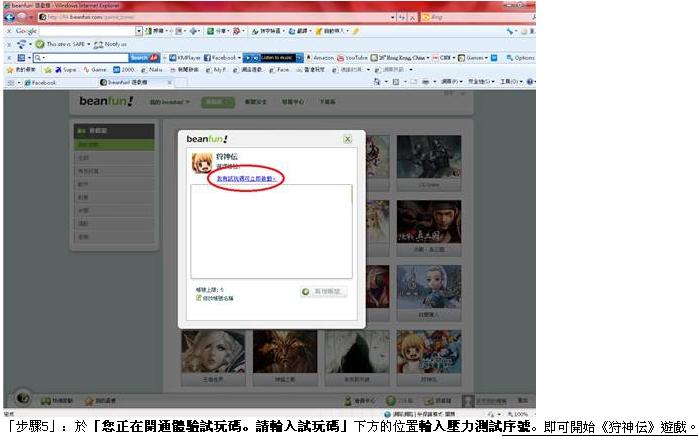Click the address bar stop icon

point(413,17)
